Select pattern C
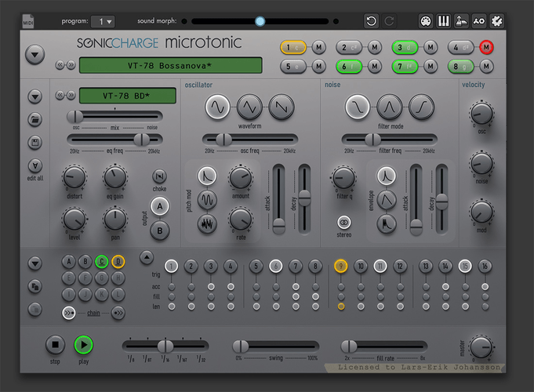This screenshot has height=392, width=534. 101,262
